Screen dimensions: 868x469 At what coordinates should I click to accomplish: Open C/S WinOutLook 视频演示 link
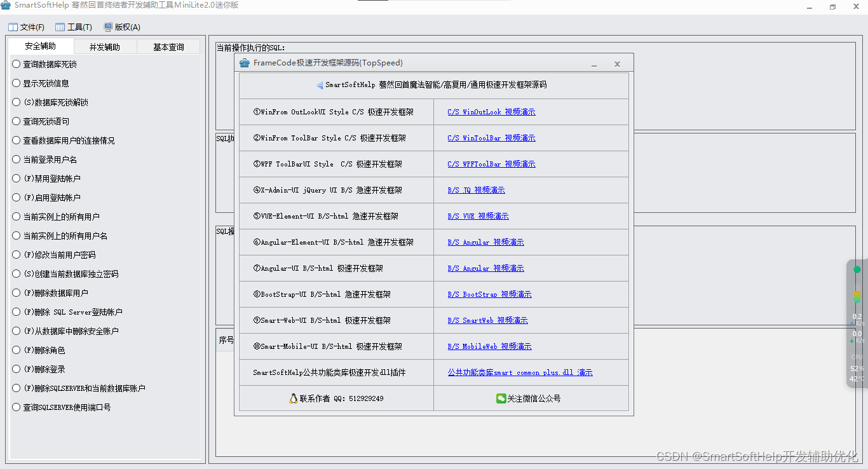491,112
